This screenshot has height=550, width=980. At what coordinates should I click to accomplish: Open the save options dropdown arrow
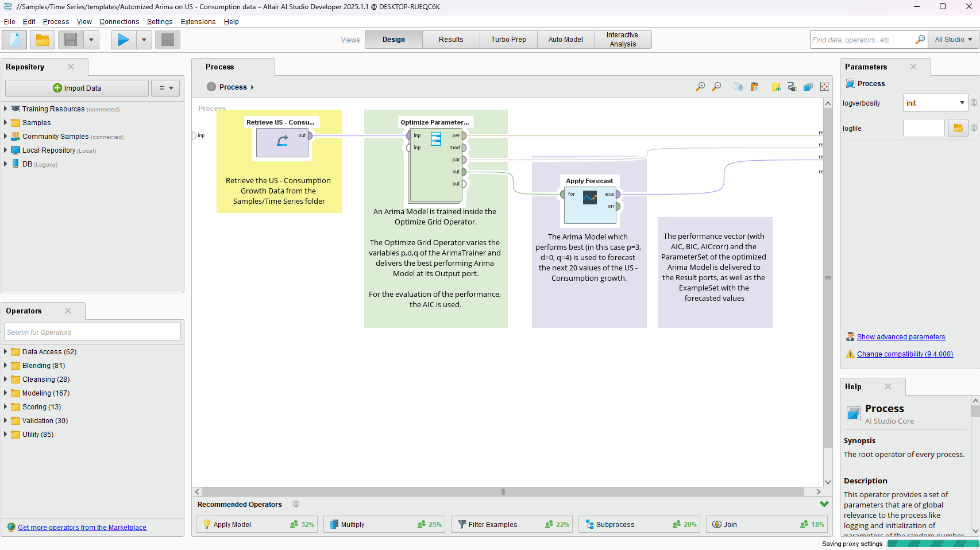point(91,40)
